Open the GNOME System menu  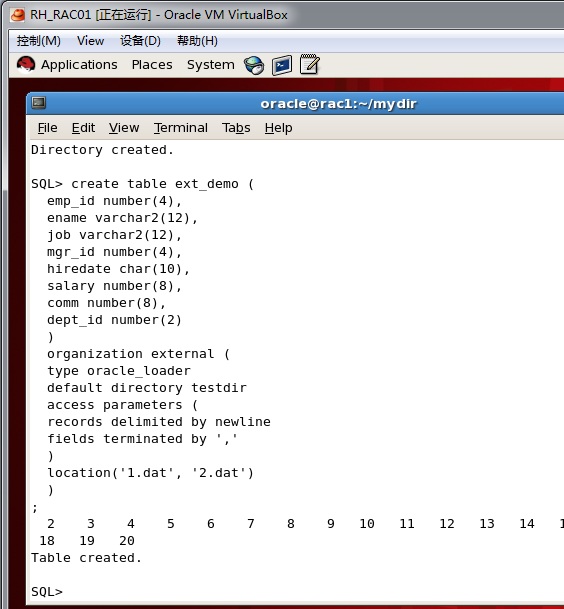[211, 64]
